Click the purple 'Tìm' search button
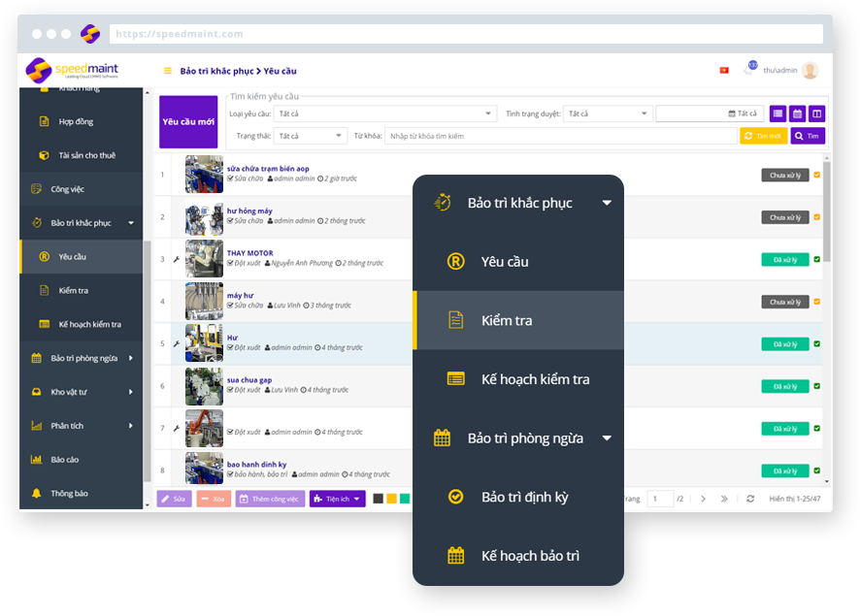 click(808, 136)
